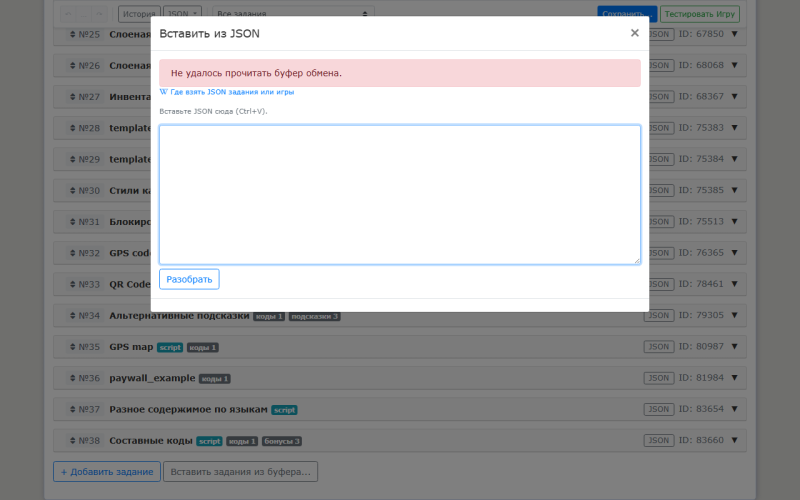Expand task with ID 78461
This screenshot has width=800, height=500.
coord(735,284)
